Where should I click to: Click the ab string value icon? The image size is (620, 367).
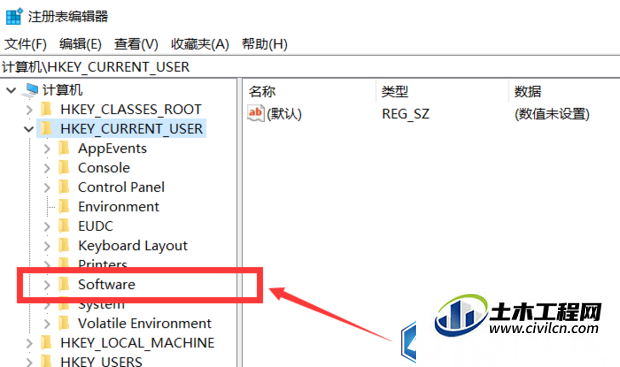pos(255,114)
